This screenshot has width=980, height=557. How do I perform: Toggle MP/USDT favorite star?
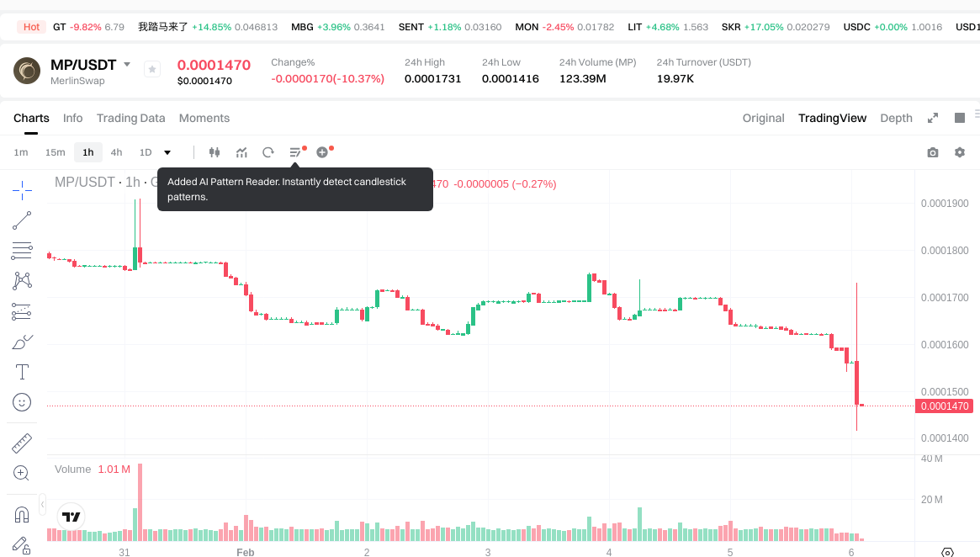tap(151, 69)
